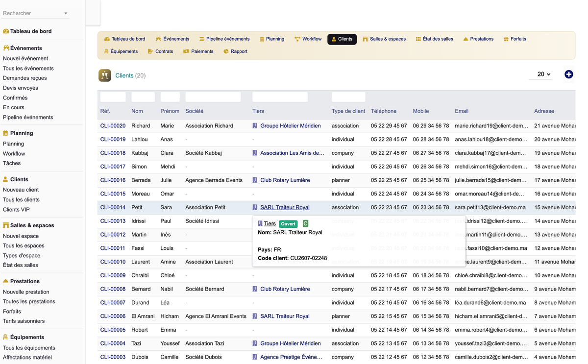Image resolution: width=588 pixels, height=364 pixels.
Task: Open Nouvel événement in sidebar
Action: click(25, 59)
